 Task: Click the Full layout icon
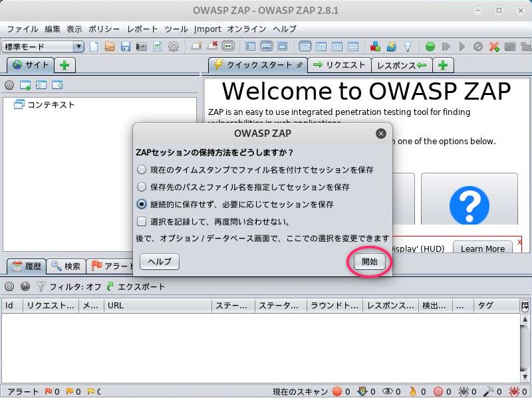point(282,47)
